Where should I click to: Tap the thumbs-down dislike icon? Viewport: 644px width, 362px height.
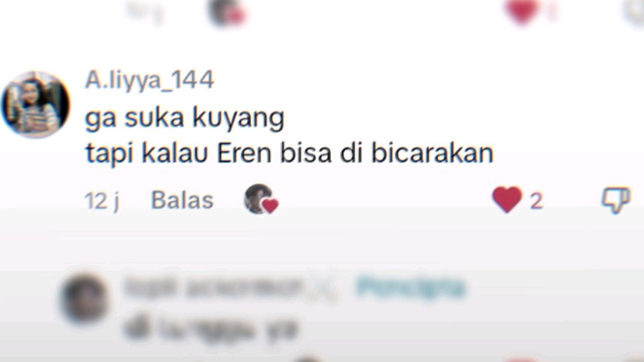[x=615, y=200]
